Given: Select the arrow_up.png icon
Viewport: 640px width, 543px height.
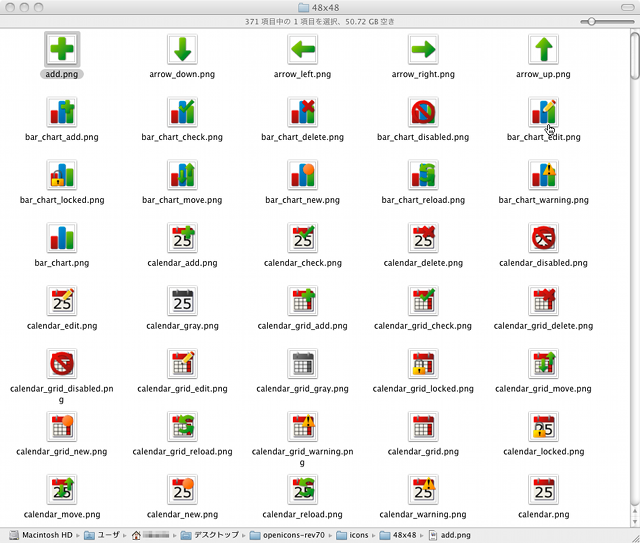Looking at the screenshot, I should pos(543,49).
